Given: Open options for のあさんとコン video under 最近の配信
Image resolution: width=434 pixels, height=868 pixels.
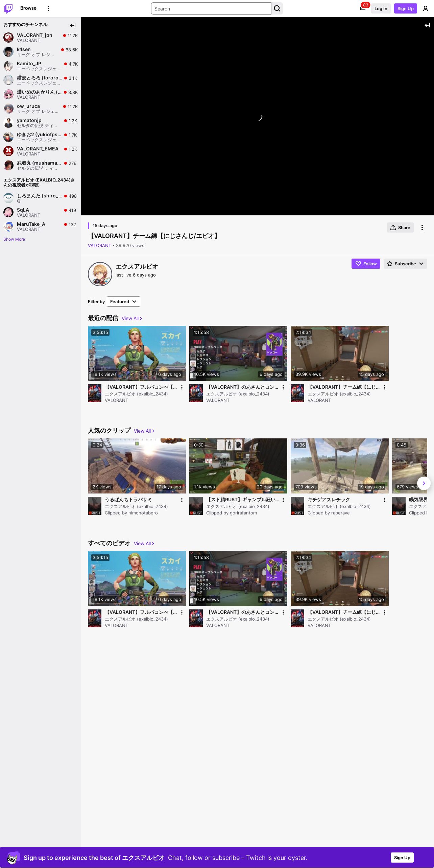Looking at the screenshot, I should (283, 387).
